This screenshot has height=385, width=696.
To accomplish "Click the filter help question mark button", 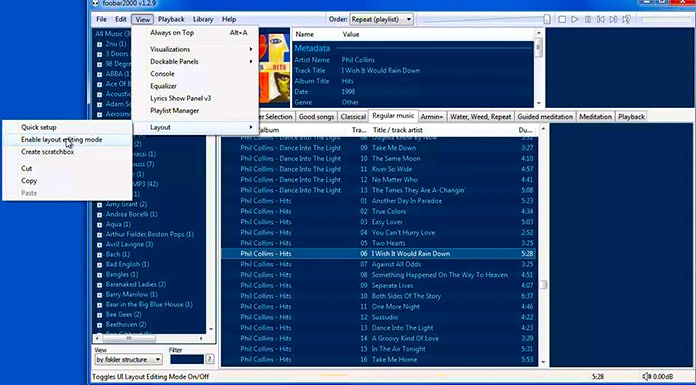I will coord(210,359).
